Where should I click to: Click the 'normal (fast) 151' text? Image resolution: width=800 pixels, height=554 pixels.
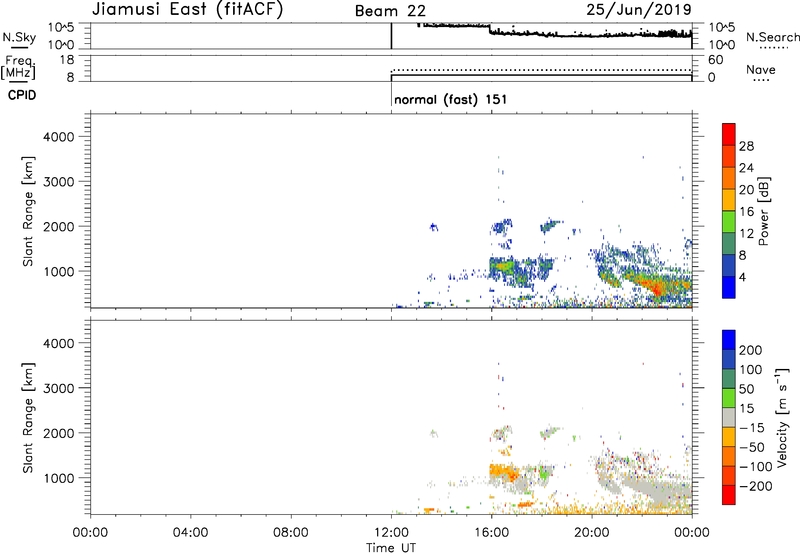pos(451,99)
